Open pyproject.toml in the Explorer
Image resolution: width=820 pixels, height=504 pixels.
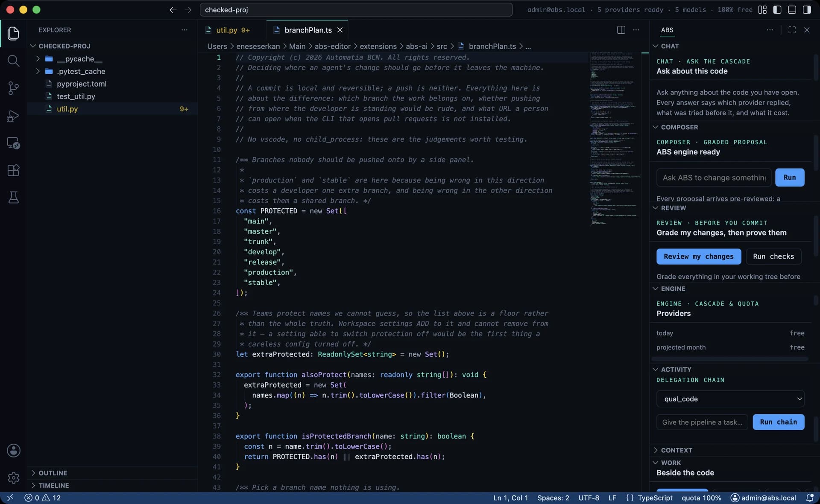(112, 84)
